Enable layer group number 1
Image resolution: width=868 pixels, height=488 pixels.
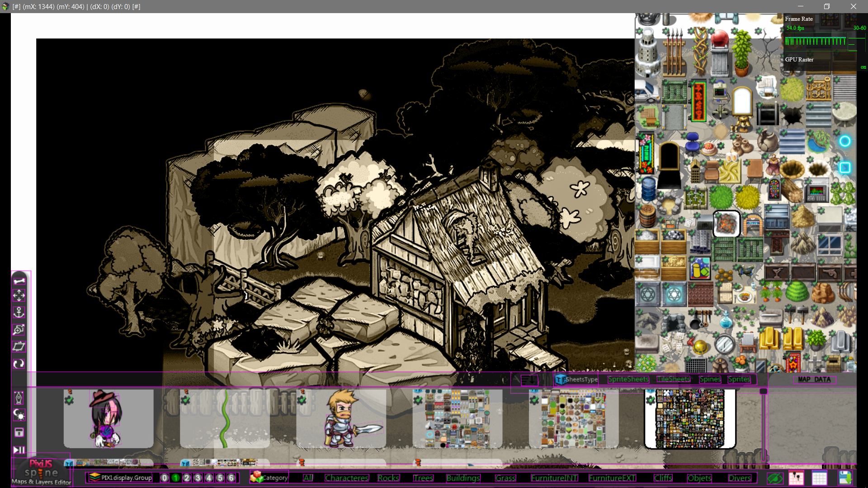176,478
